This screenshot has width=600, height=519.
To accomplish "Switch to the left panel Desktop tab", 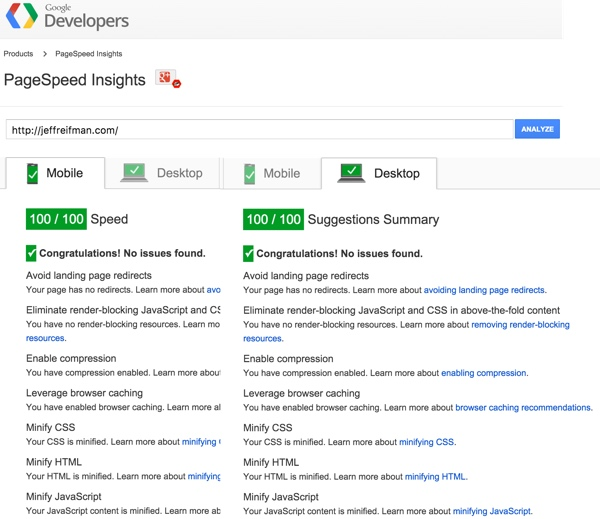I will (x=162, y=173).
